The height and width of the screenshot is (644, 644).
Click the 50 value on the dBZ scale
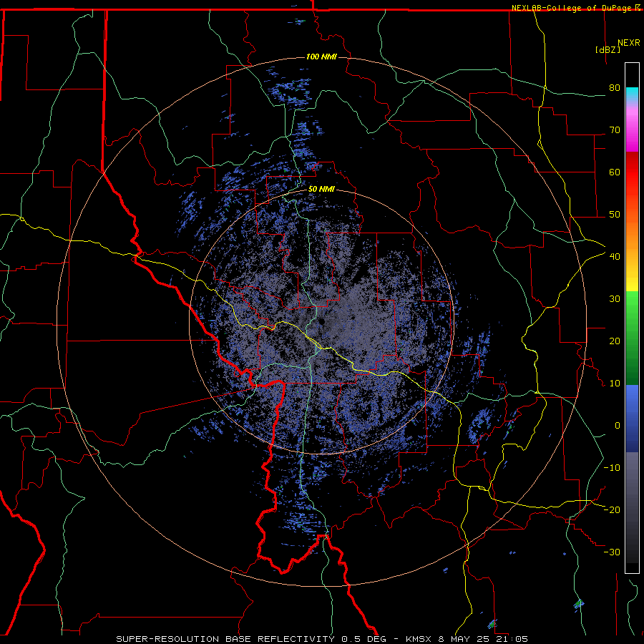615,215
